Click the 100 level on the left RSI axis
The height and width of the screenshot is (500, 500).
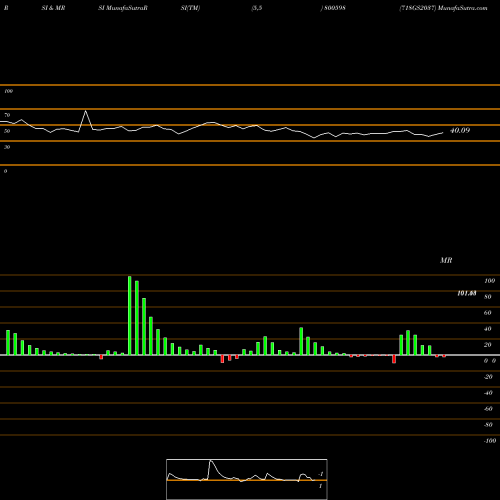pos(8,91)
